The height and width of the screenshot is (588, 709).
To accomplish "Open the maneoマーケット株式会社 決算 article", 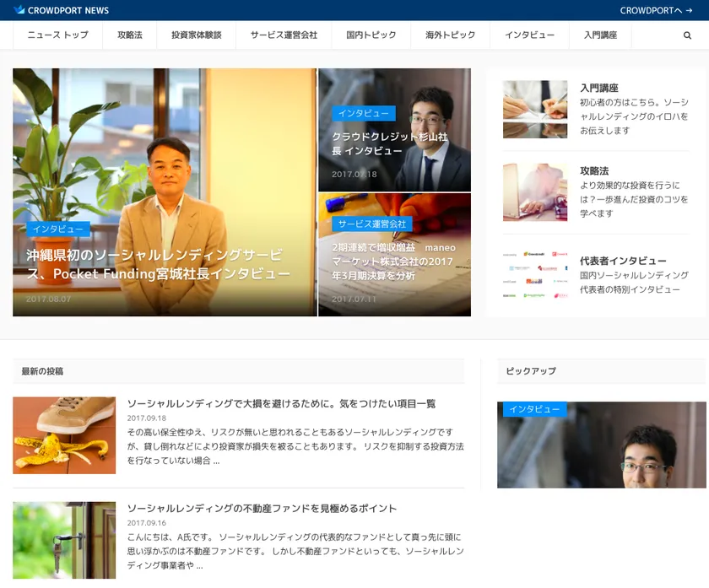I will (393, 262).
